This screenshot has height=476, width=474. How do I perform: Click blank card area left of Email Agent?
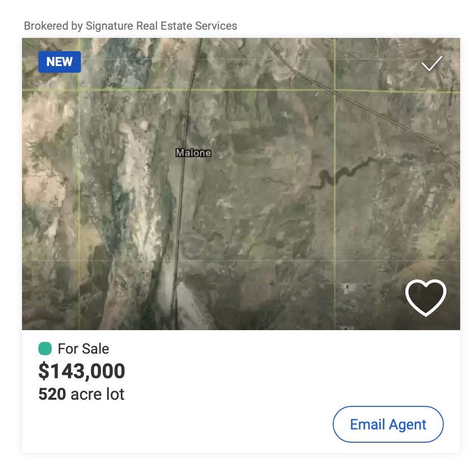click(x=205, y=424)
